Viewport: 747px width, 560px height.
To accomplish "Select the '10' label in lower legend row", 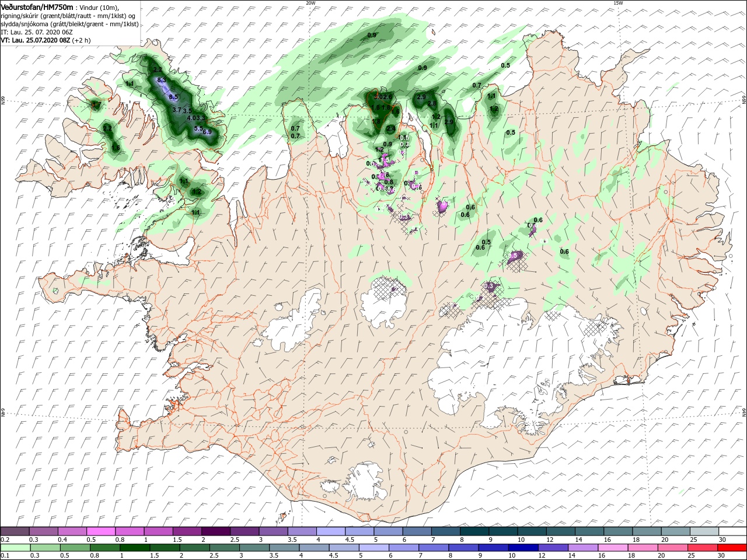I will (x=512, y=556).
